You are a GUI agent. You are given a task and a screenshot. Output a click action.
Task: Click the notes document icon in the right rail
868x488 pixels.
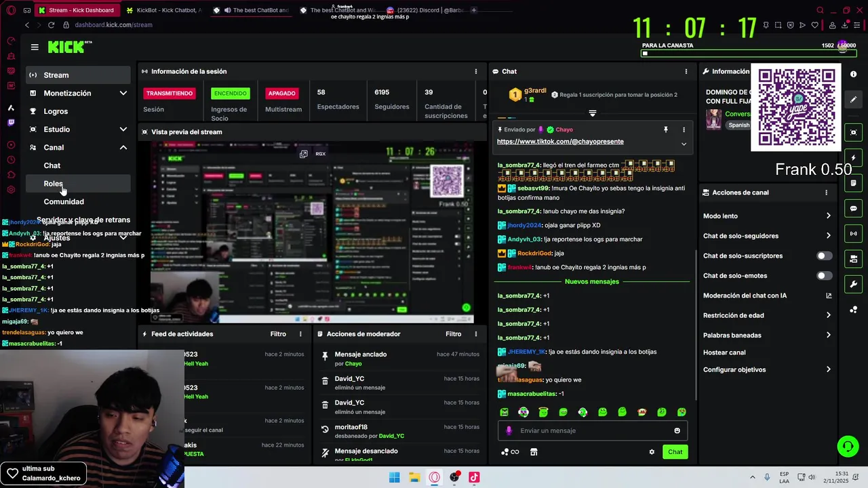point(853,183)
